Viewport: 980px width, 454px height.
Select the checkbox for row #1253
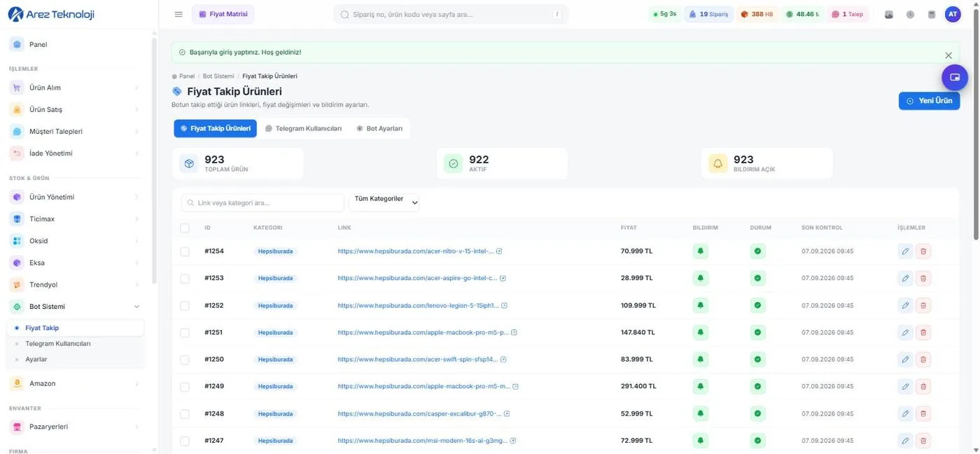pos(185,278)
